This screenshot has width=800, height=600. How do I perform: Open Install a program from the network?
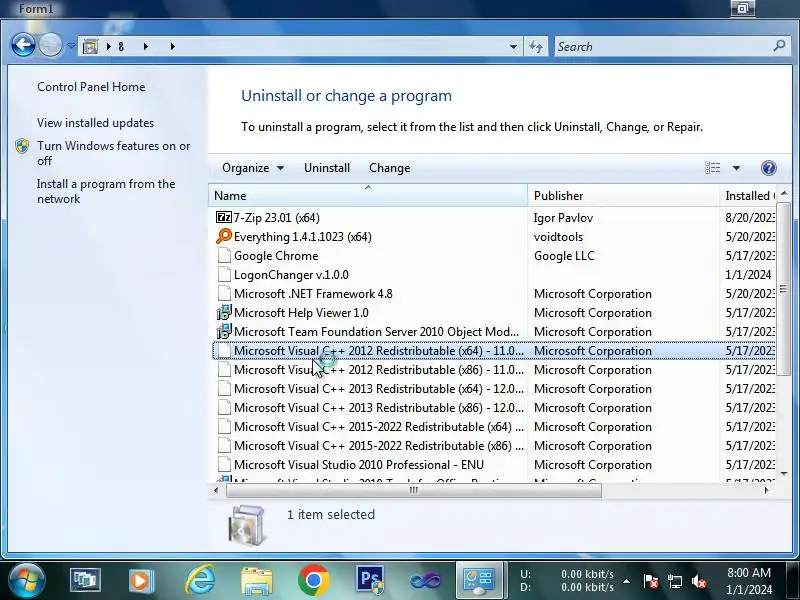point(106,191)
